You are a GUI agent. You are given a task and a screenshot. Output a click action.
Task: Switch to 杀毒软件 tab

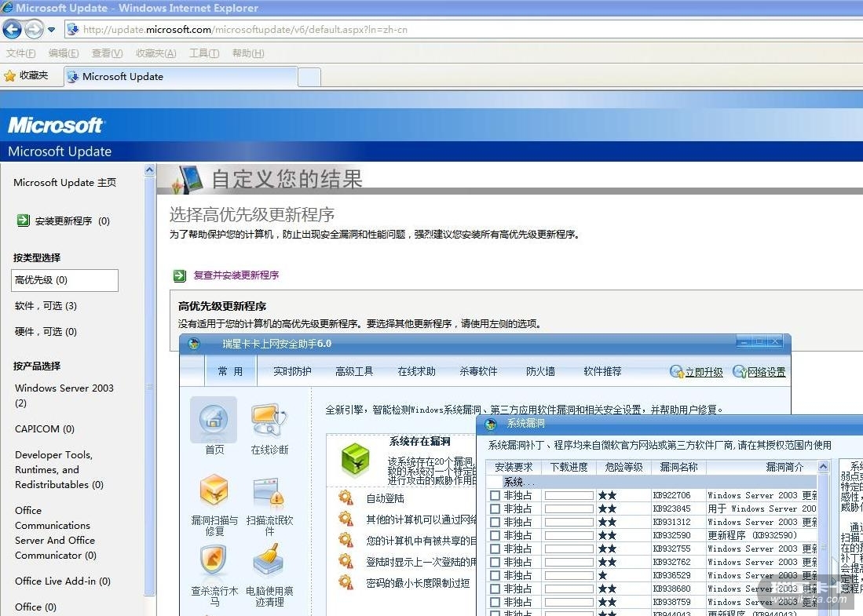(478, 372)
